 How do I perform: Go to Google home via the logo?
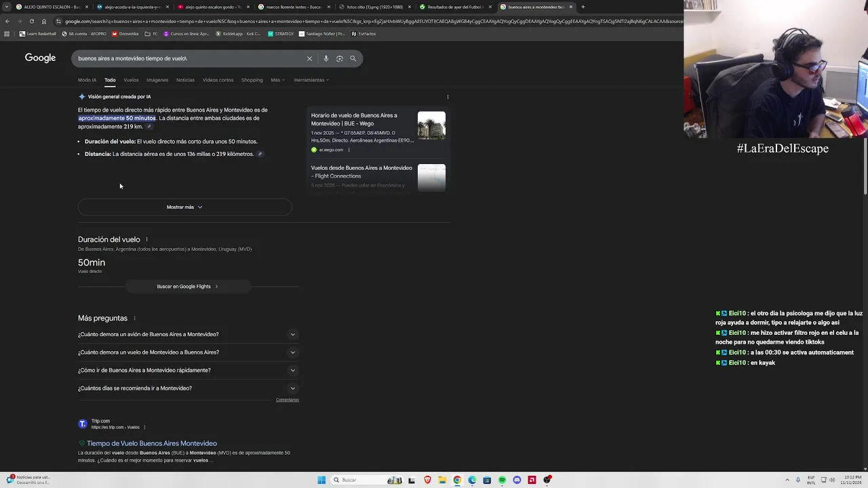[x=41, y=58]
